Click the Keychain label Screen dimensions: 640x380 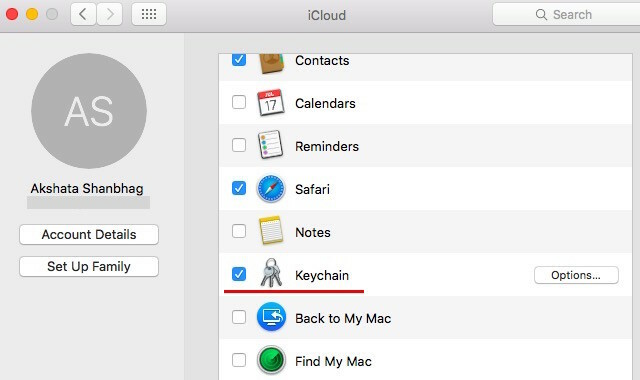(x=322, y=276)
